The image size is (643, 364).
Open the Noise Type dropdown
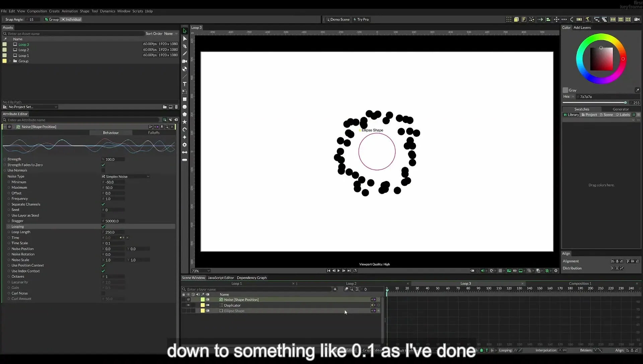(x=126, y=176)
